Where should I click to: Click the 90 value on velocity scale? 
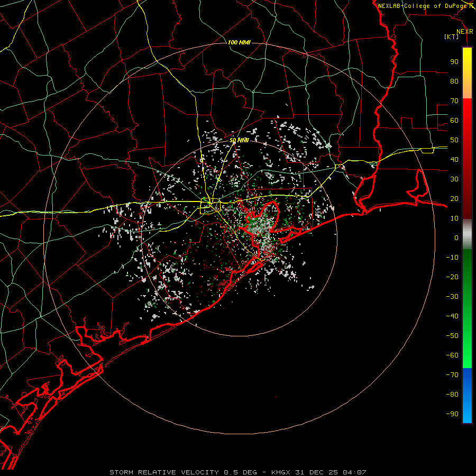point(454,62)
